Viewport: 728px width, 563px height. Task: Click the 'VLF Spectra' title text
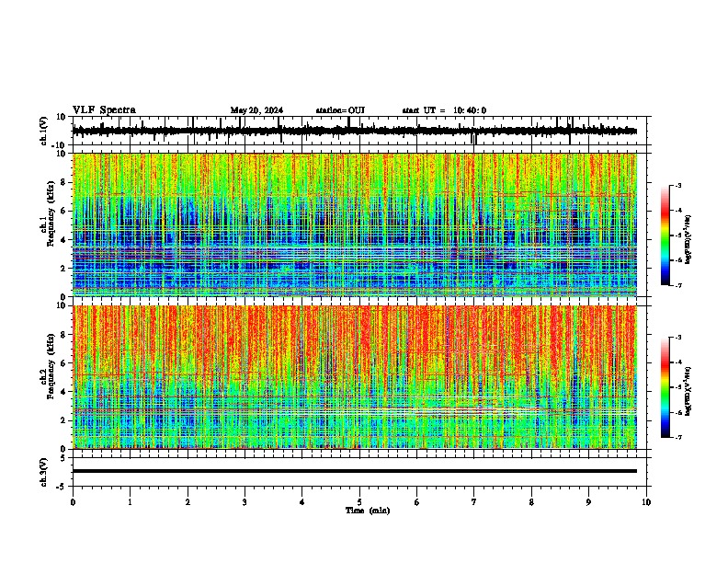[104, 110]
